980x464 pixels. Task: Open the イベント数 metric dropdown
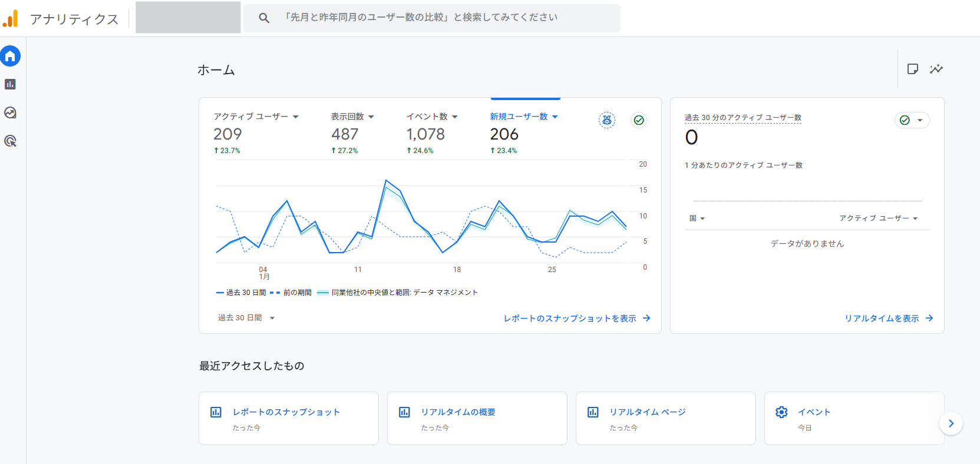pos(432,117)
